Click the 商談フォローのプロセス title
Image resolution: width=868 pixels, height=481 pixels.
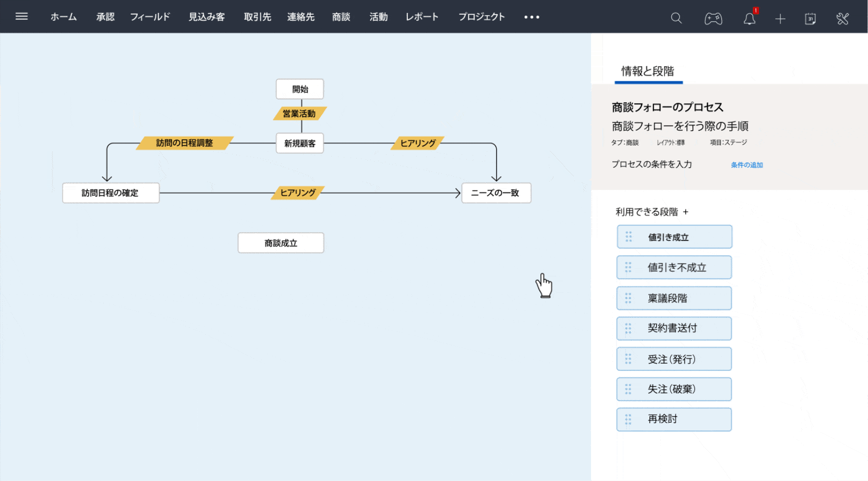[667, 107]
